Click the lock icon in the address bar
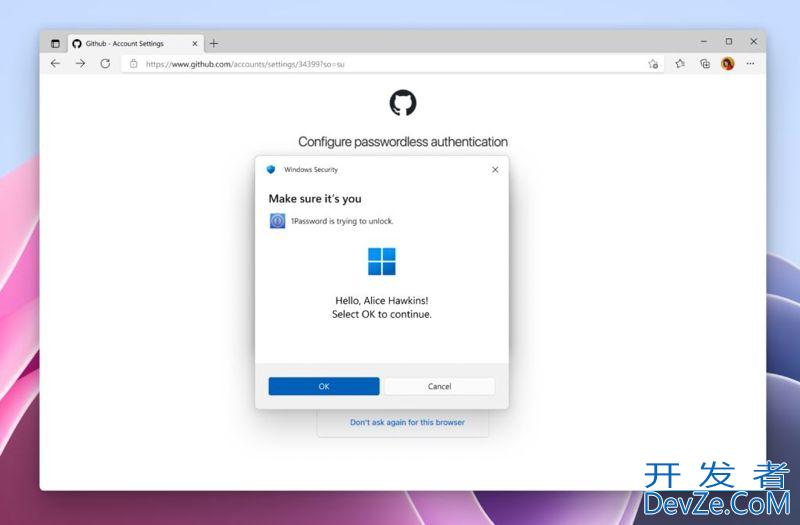 (134, 64)
